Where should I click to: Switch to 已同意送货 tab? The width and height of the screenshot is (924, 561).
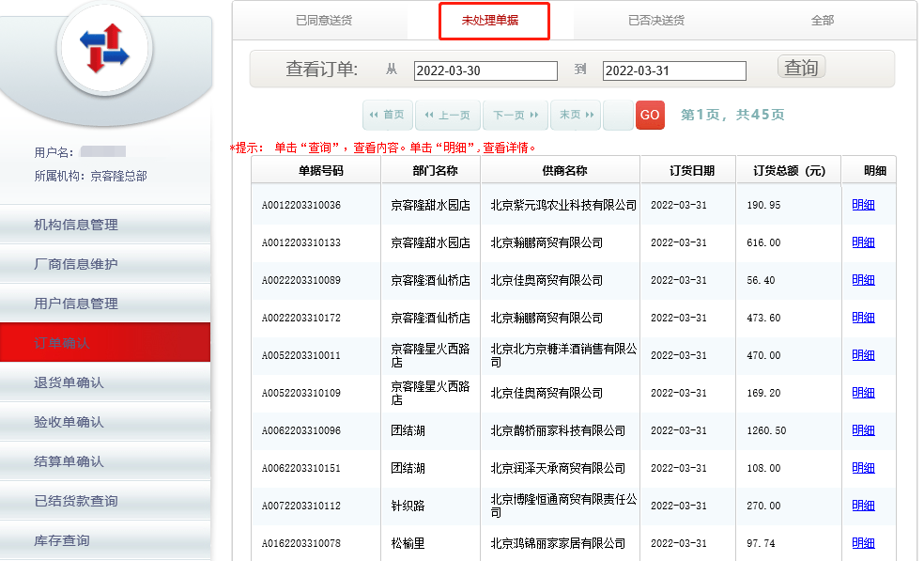[x=324, y=20]
